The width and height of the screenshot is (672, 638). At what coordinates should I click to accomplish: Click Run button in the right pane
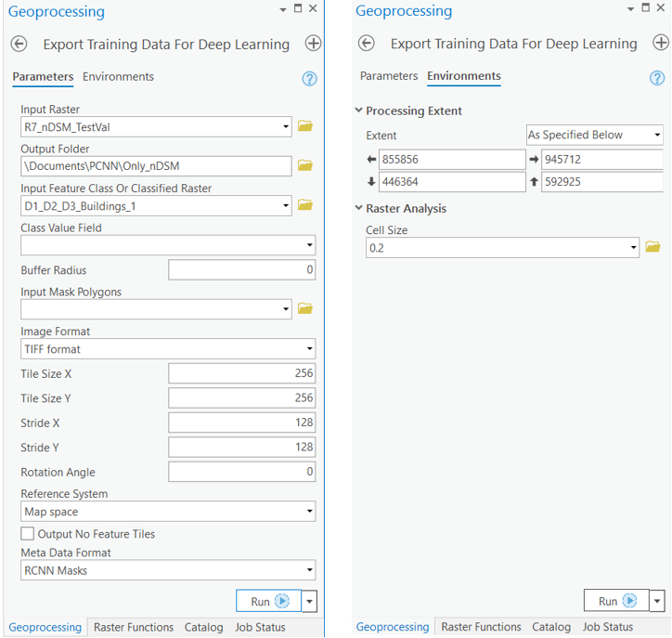coord(615,601)
